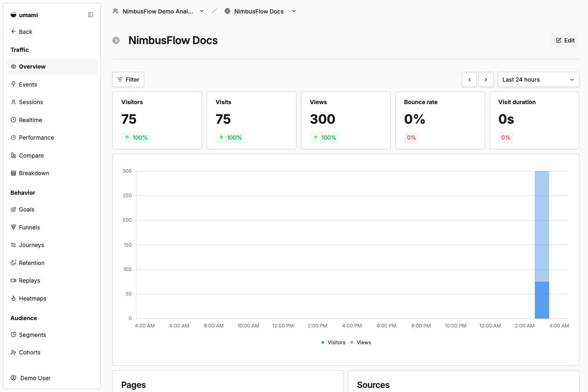Click the Realtime clock icon
This screenshot has width=588, height=392.
tap(13, 120)
